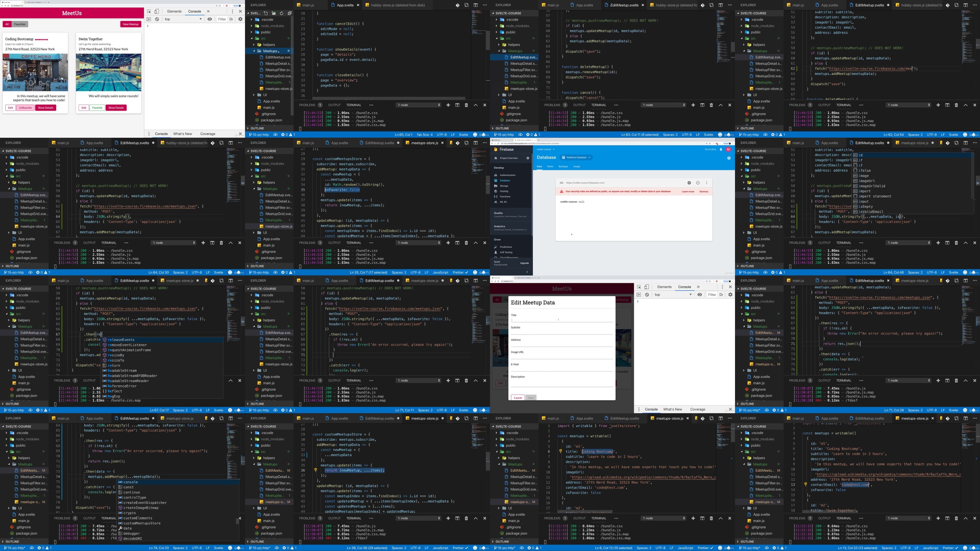The height and width of the screenshot is (551, 980).
Task: Open the M account avatar in Firebase
Action: [x=728, y=149]
